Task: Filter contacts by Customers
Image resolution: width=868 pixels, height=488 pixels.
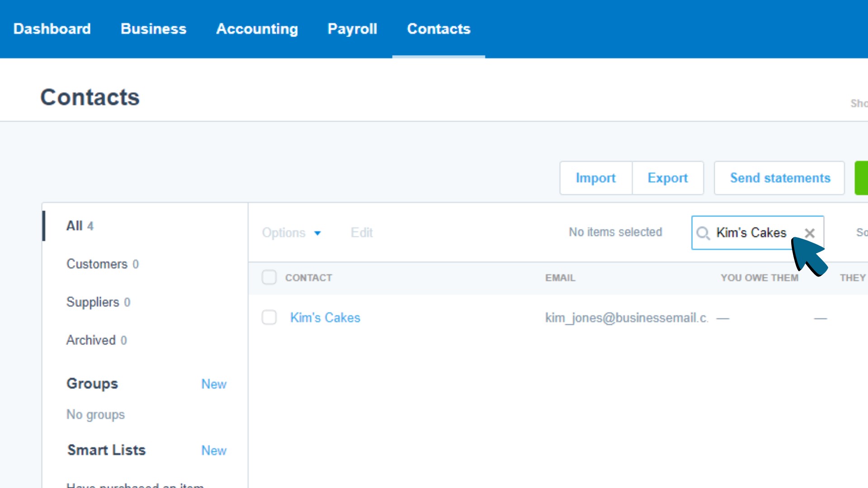Action: click(x=97, y=264)
